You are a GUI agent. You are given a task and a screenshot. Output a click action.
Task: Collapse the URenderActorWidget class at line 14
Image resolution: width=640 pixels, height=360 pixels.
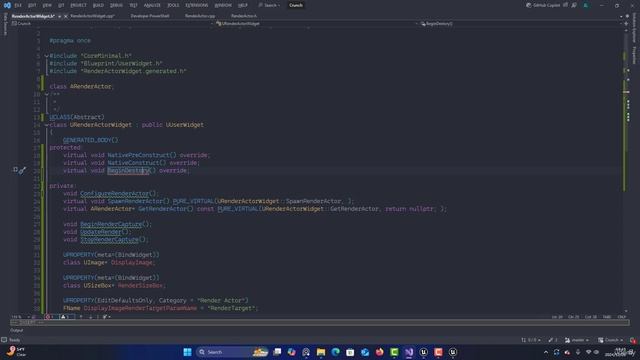(x=47, y=125)
